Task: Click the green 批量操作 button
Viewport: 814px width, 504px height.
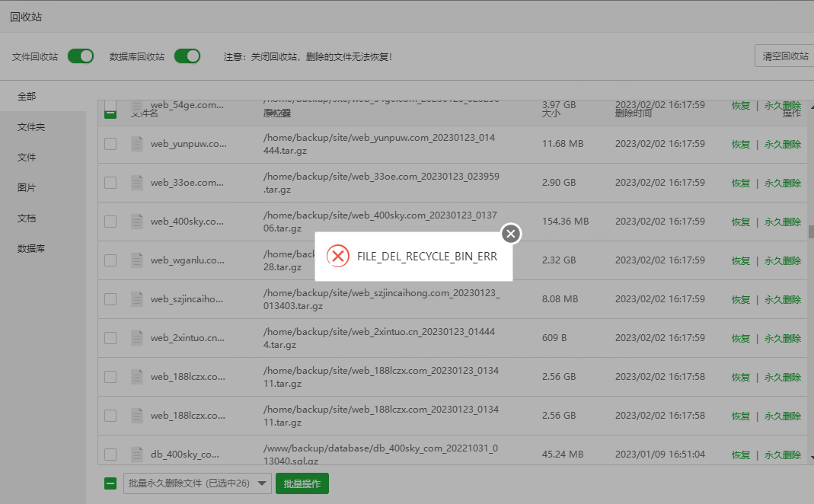Action: point(302,483)
